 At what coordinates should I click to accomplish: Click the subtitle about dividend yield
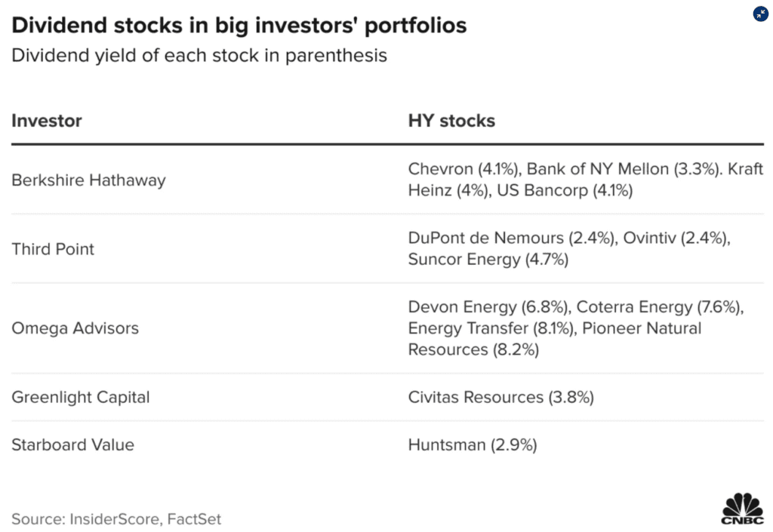(199, 56)
